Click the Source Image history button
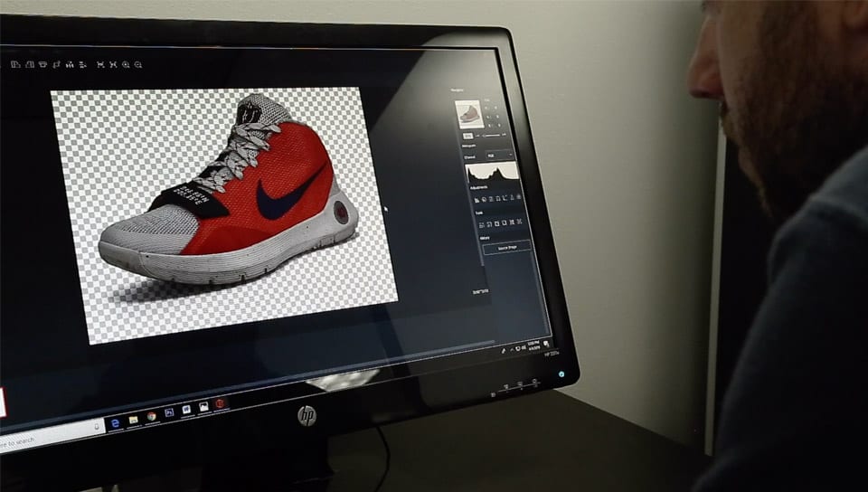868x492 pixels. [507, 248]
